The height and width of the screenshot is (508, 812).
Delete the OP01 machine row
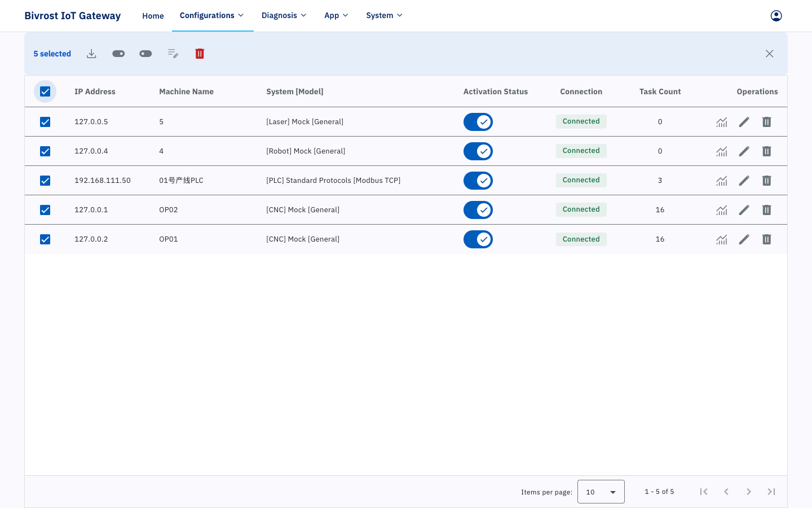[x=767, y=239]
